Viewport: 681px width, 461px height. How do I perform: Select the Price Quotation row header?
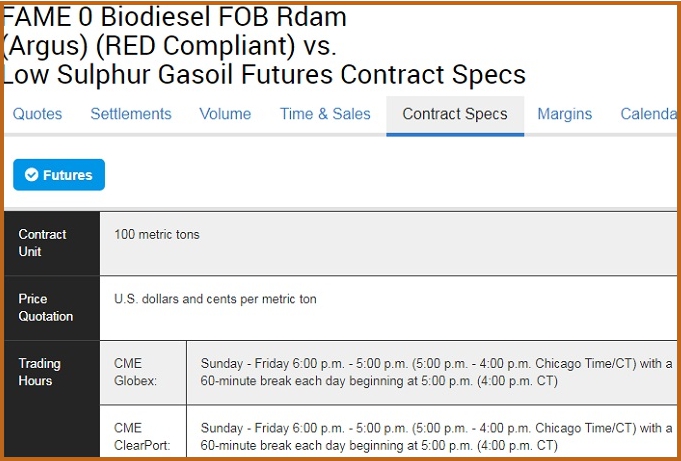click(52, 308)
